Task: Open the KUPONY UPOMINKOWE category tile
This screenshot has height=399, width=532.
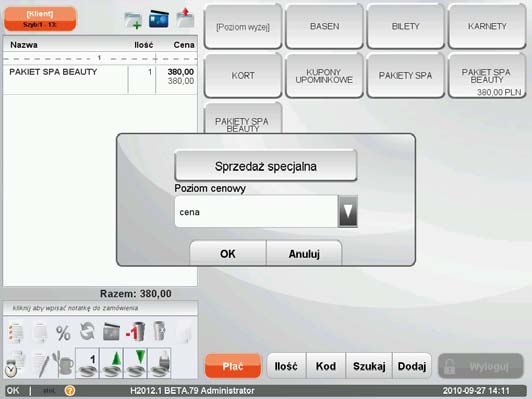Action: click(x=324, y=75)
